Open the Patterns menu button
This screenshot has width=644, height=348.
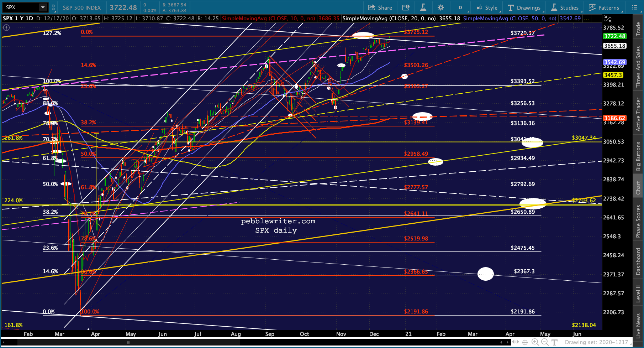point(604,7)
